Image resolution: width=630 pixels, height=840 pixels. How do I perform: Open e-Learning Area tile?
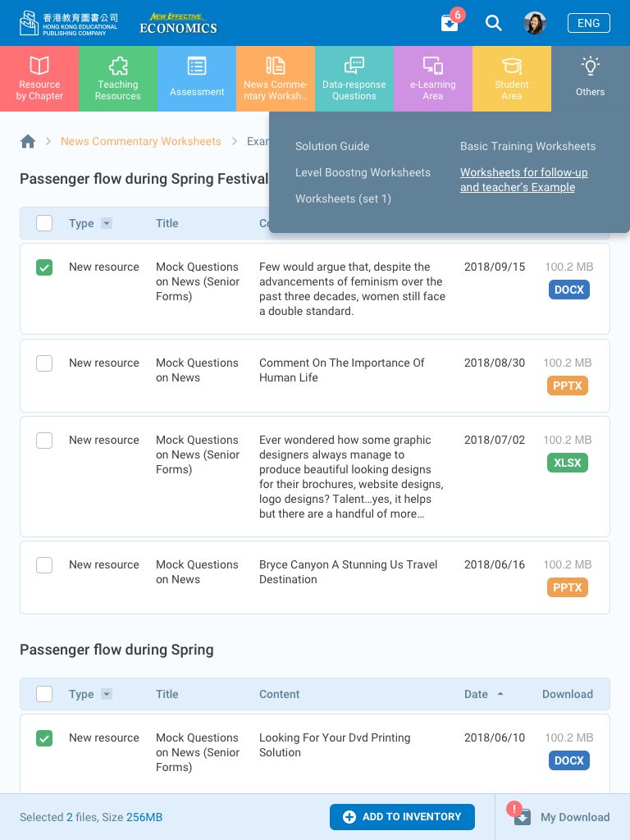click(x=433, y=79)
